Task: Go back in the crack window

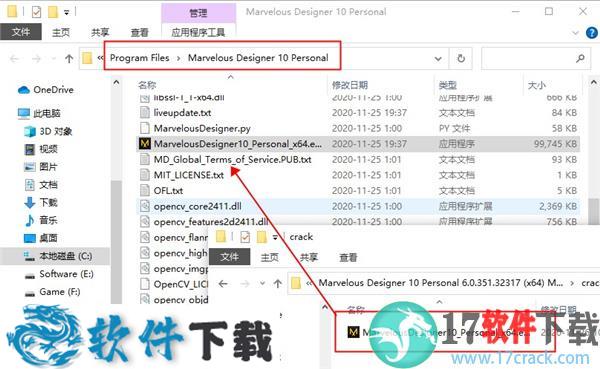Action: pos(223,284)
